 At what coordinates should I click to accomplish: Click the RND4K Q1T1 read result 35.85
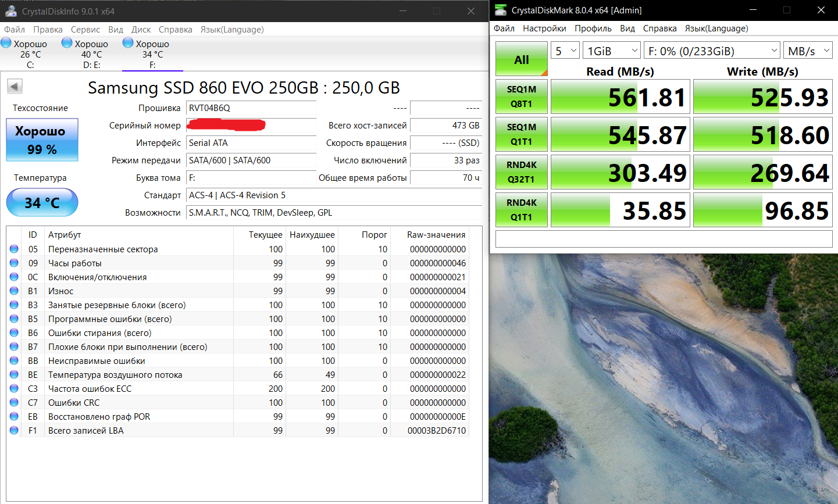coord(621,210)
